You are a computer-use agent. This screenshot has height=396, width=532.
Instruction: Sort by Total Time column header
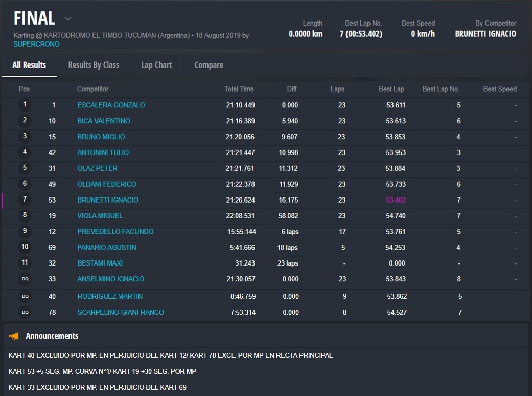[239, 89]
